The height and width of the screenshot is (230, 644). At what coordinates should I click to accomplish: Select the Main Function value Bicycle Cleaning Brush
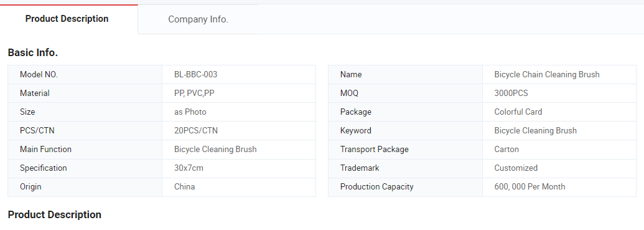pyautogui.click(x=215, y=150)
